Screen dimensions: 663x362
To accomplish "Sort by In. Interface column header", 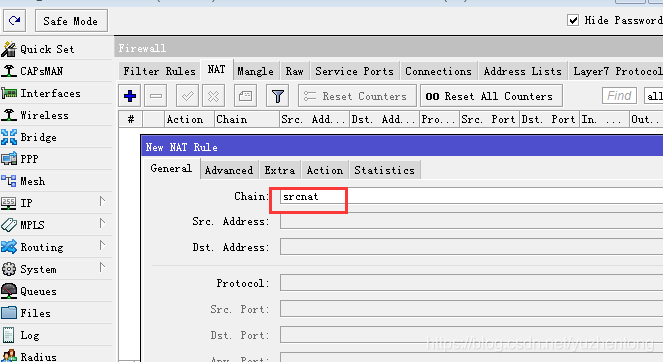I will (604, 119).
